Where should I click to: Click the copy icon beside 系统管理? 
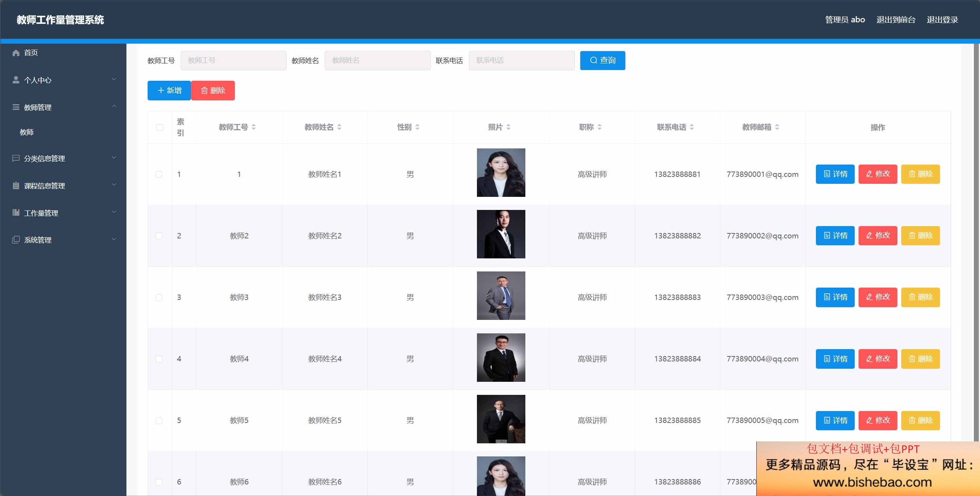coord(16,240)
